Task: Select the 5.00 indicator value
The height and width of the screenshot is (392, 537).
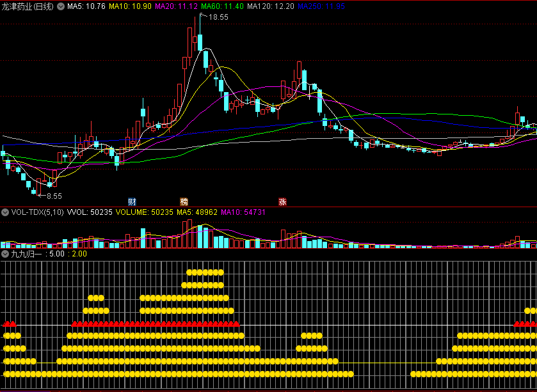Action: tap(57, 254)
